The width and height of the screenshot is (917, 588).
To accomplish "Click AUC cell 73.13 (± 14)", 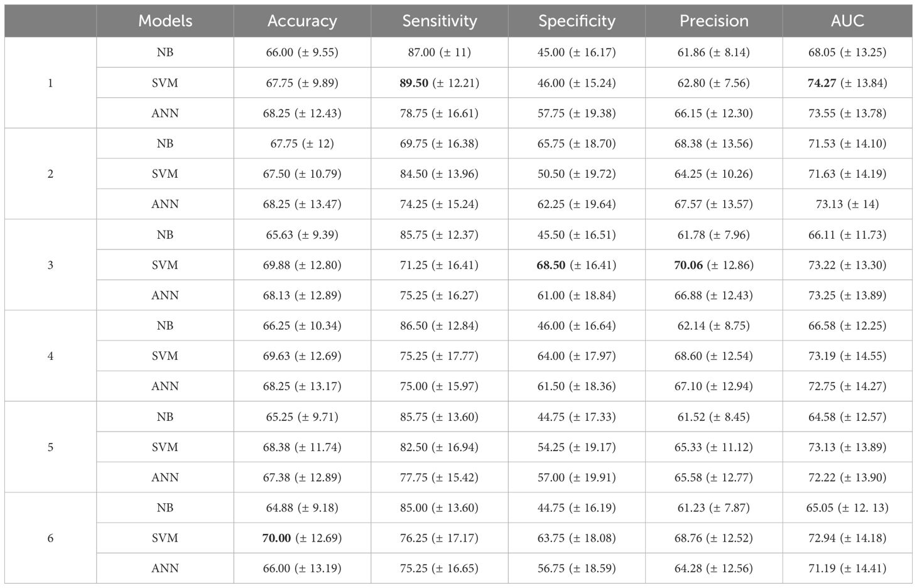I will click(x=847, y=204).
